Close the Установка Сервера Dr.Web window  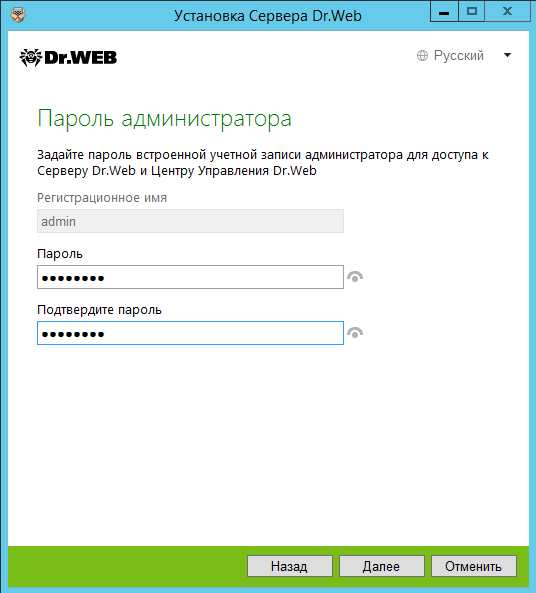point(507,11)
